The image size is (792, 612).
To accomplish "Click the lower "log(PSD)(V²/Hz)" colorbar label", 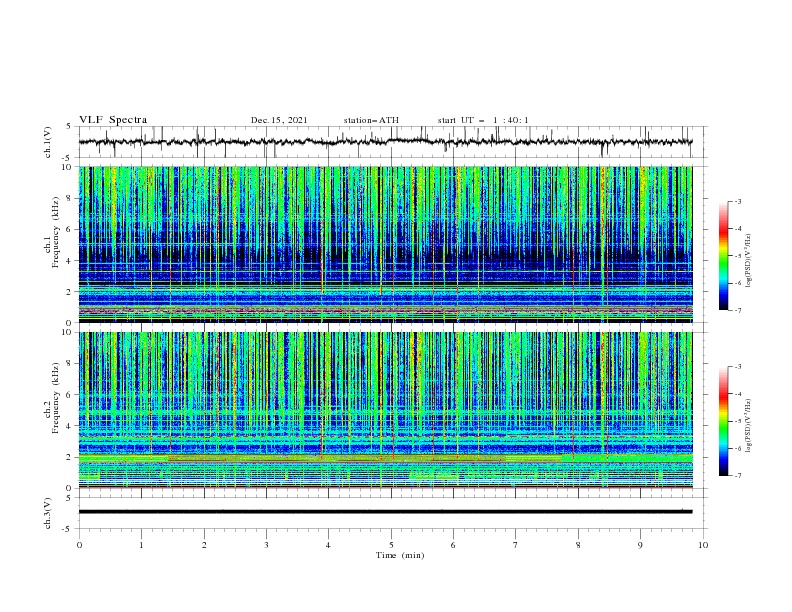I will coord(749,426).
